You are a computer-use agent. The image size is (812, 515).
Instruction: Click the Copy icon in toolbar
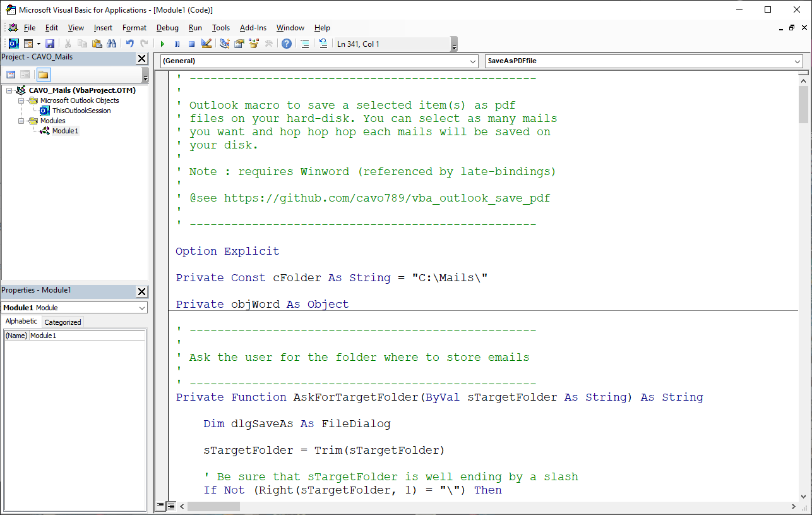click(x=82, y=44)
